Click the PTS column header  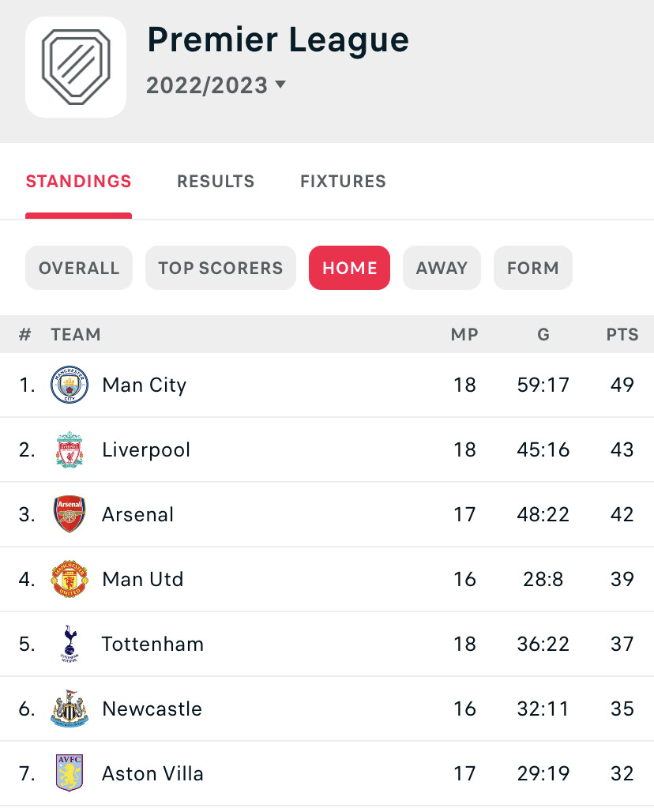pyautogui.click(x=622, y=335)
